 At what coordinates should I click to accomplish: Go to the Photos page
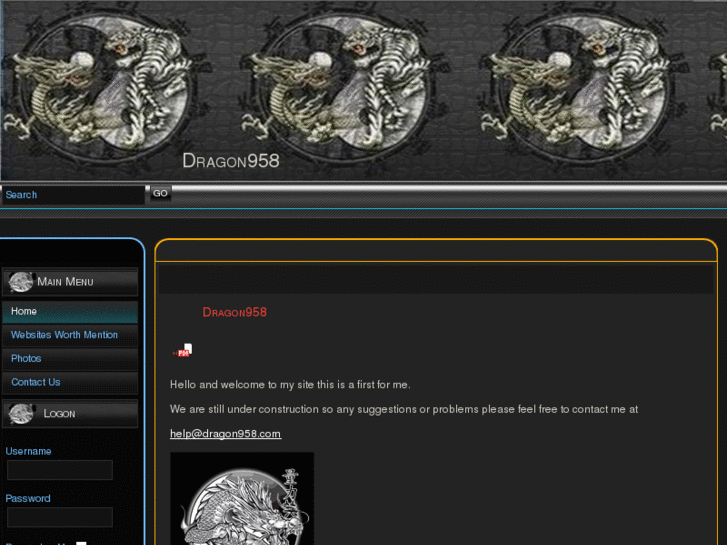pyautogui.click(x=26, y=358)
